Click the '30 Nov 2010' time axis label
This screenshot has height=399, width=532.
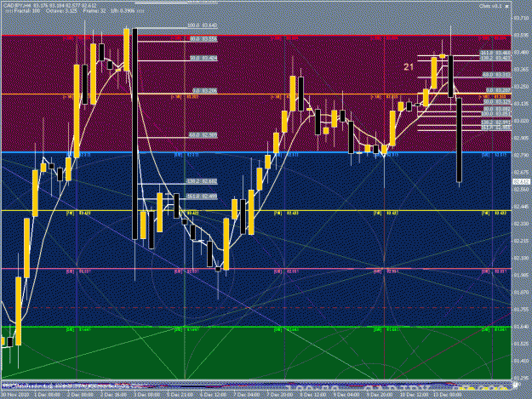pos(14,395)
